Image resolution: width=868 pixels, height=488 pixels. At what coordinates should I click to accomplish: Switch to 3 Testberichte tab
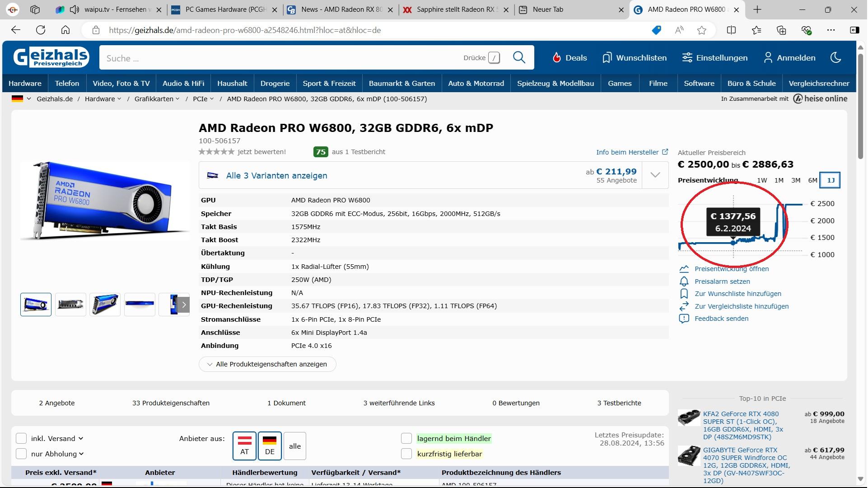(619, 403)
